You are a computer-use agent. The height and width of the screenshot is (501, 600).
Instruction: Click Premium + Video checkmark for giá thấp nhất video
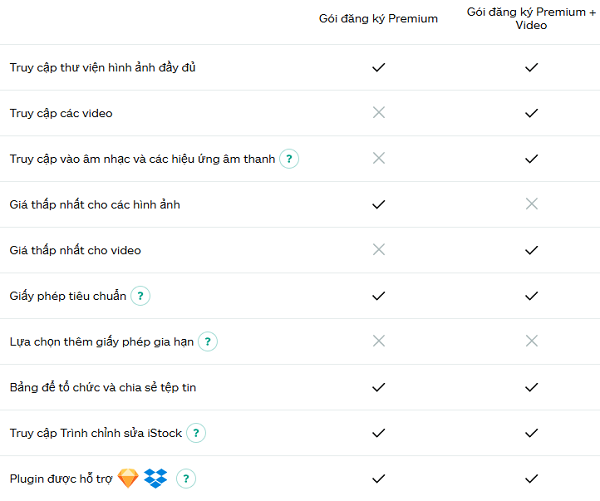tap(531, 250)
